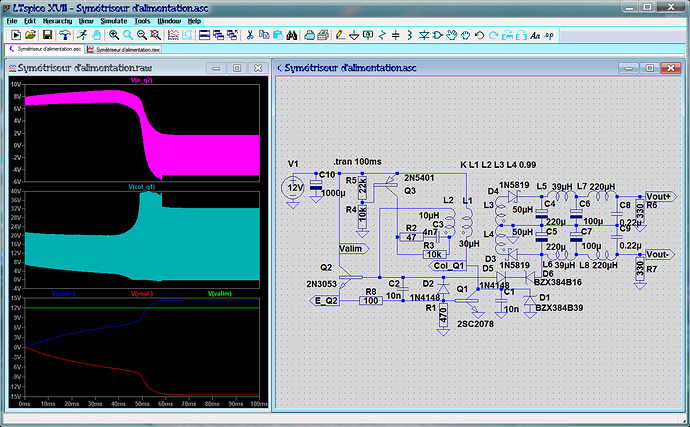The width and height of the screenshot is (690, 427).
Task: Zoom to fit with the crossed magnifier
Action: 155,35
